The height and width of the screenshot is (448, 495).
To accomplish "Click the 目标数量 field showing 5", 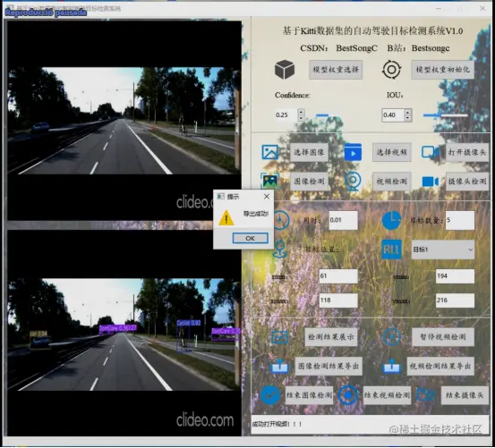I will (460, 220).
